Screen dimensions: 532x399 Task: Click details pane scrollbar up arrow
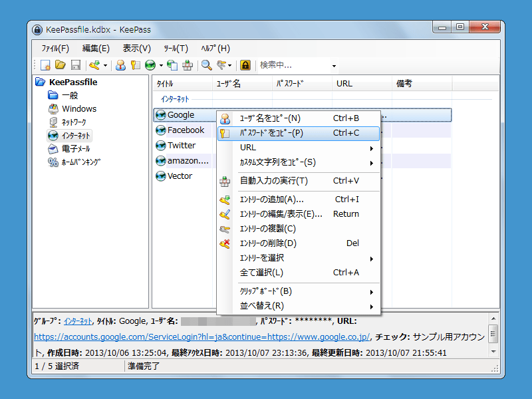click(x=493, y=319)
